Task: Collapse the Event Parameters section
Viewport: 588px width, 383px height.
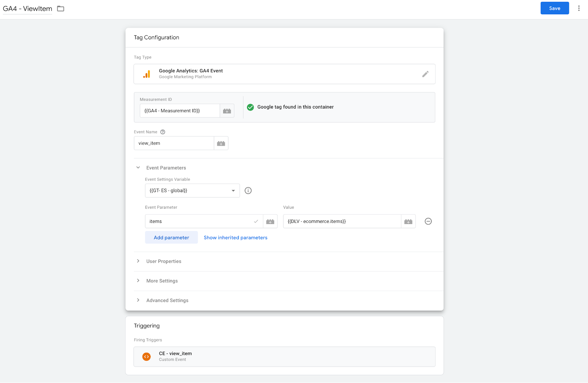Action: [138, 167]
